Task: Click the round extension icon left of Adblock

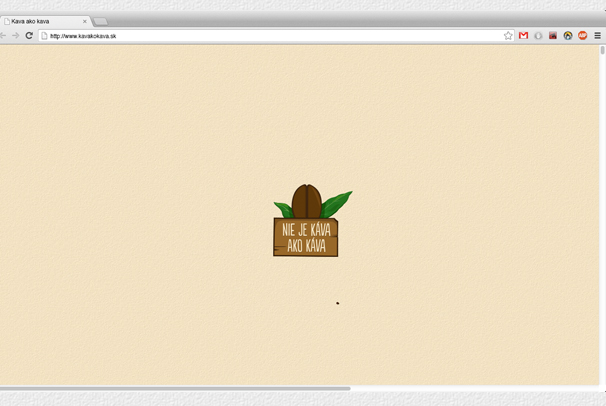Action: [x=568, y=35]
